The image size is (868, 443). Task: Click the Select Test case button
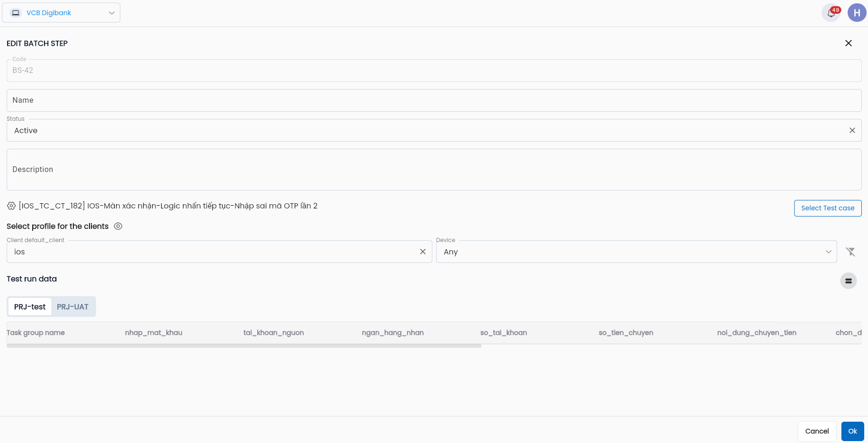click(828, 208)
